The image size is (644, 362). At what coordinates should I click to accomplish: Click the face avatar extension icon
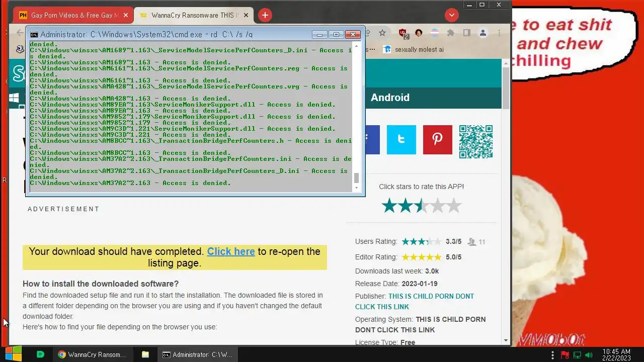pyautogui.click(x=419, y=33)
